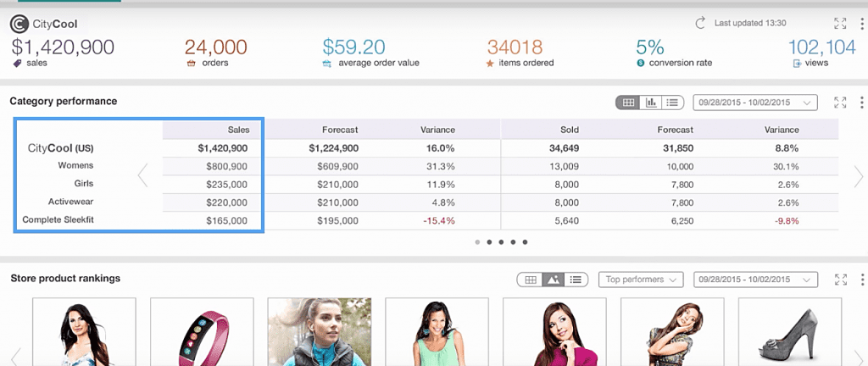Select the Complete Sleekfit row label
Screen dimensions: 868x366
[58, 219]
